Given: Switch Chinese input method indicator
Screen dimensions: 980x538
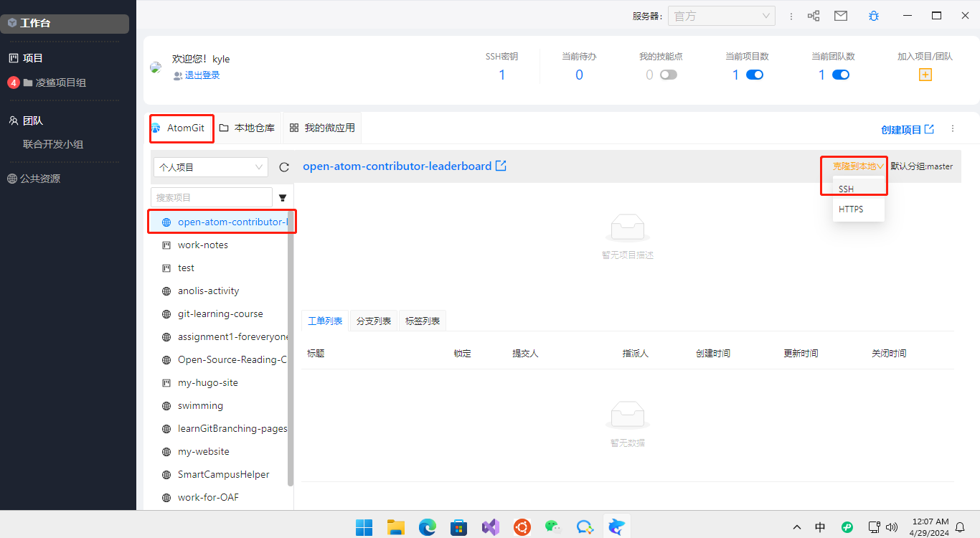Looking at the screenshot, I should [x=820, y=527].
